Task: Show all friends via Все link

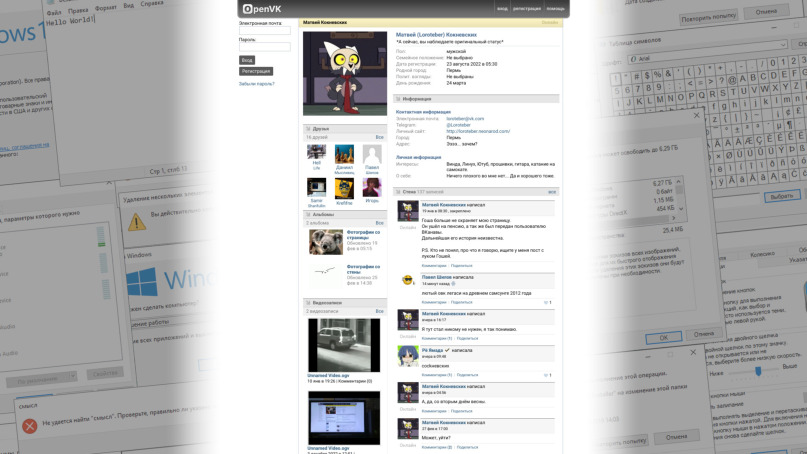Action: click(379, 137)
